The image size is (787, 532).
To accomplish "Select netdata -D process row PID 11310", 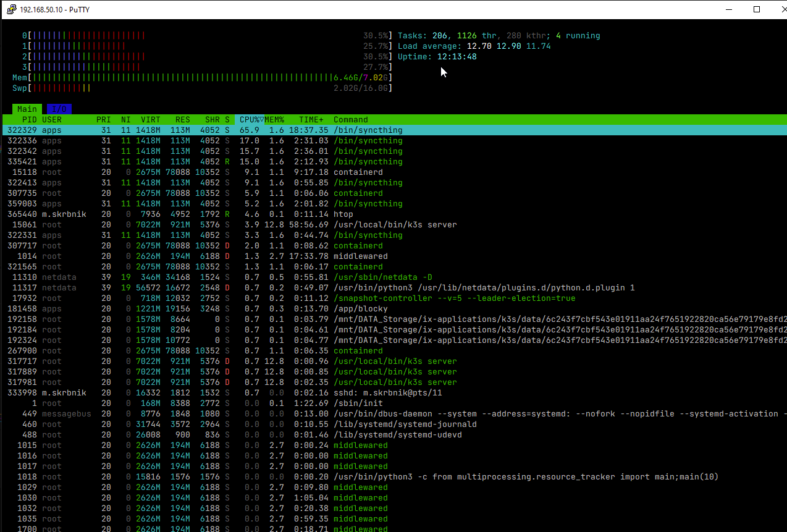I will (x=395, y=277).
